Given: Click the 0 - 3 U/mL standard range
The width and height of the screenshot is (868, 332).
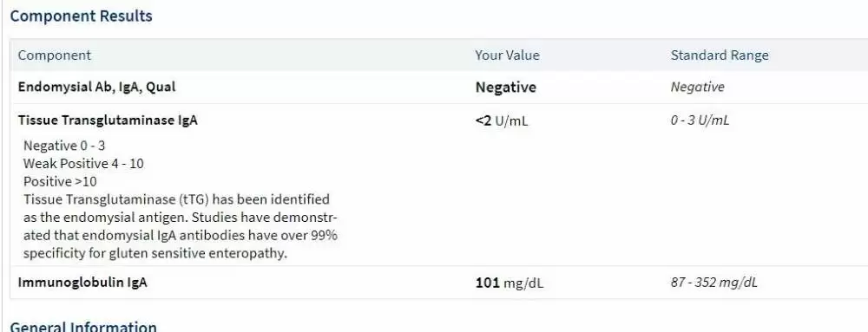Looking at the screenshot, I should click(700, 120).
